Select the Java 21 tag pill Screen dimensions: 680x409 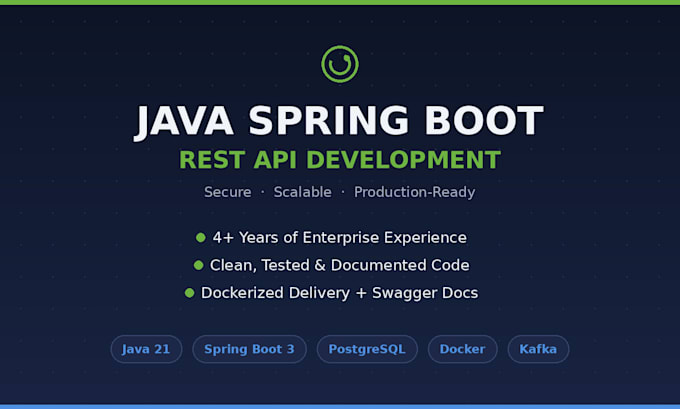(146, 349)
